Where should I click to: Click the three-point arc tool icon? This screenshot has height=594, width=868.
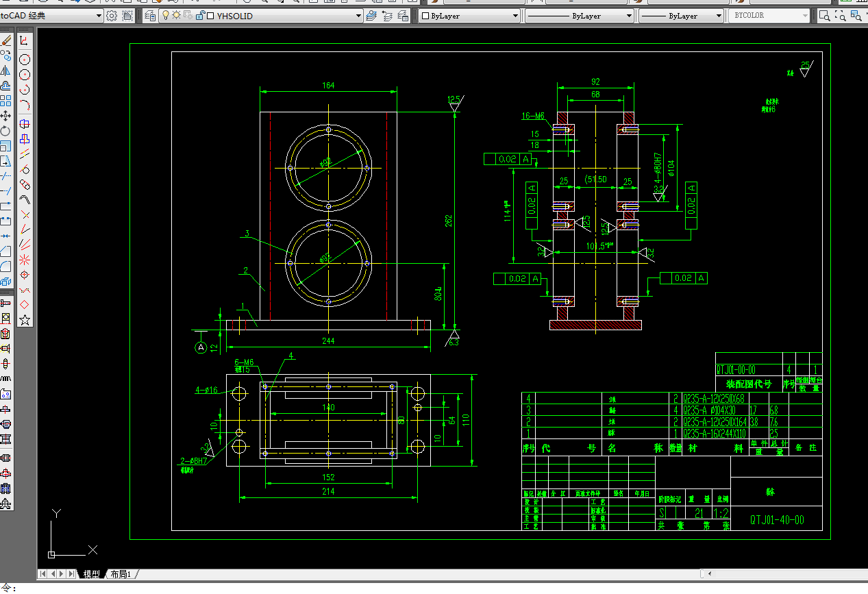25,106
